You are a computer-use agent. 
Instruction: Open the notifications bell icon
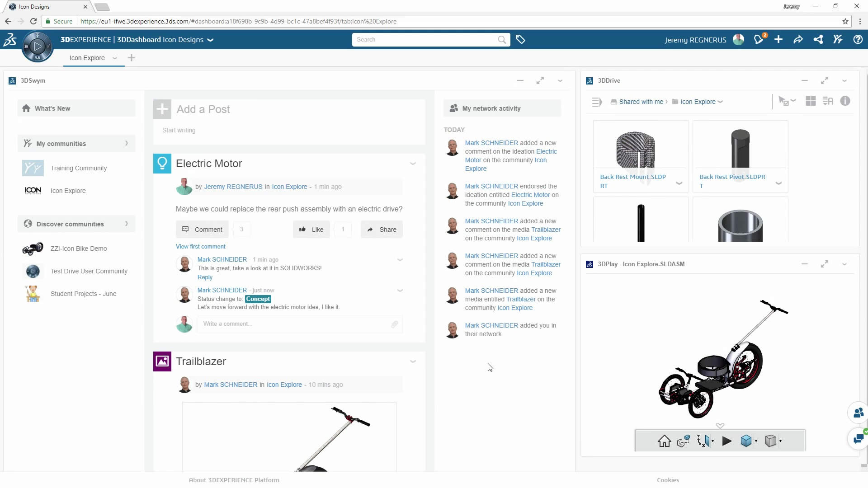(759, 40)
